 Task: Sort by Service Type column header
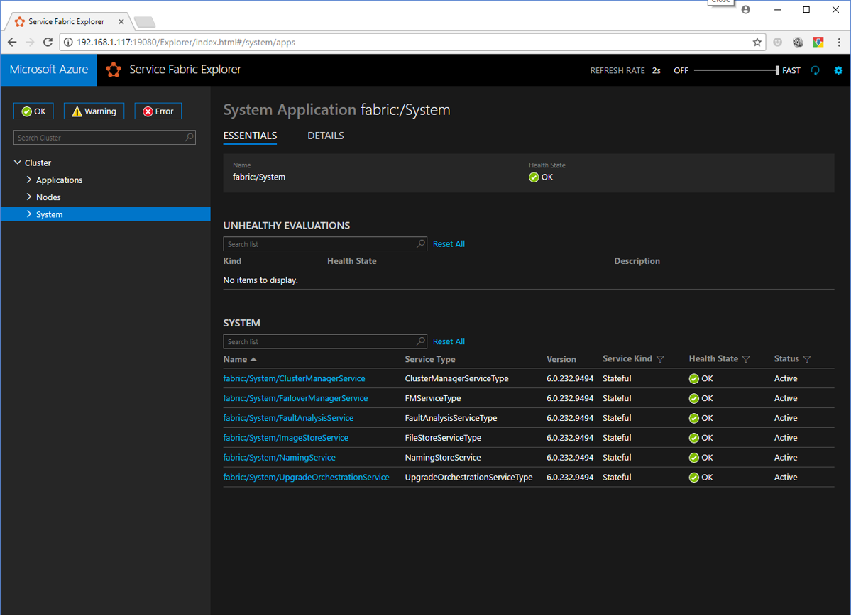click(x=430, y=359)
